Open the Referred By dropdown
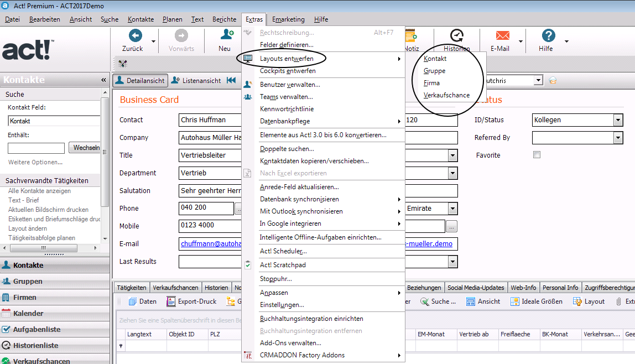The width and height of the screenshot is (635, 364). point(618,138)
